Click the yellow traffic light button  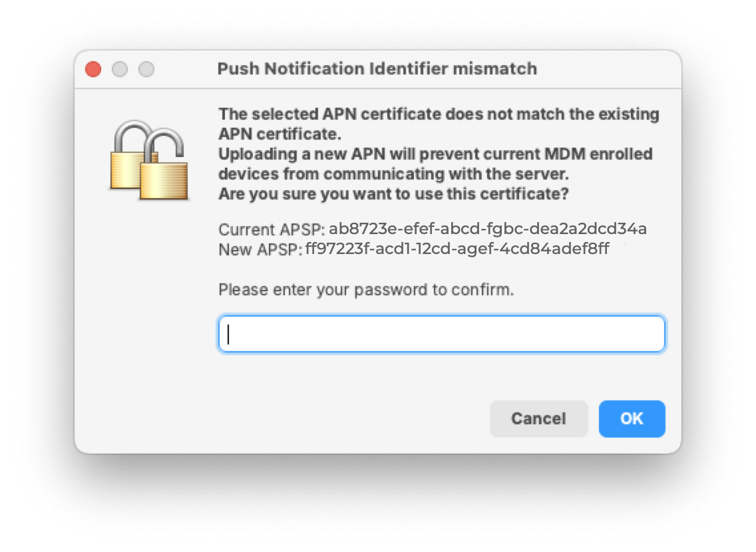(120, 69)
